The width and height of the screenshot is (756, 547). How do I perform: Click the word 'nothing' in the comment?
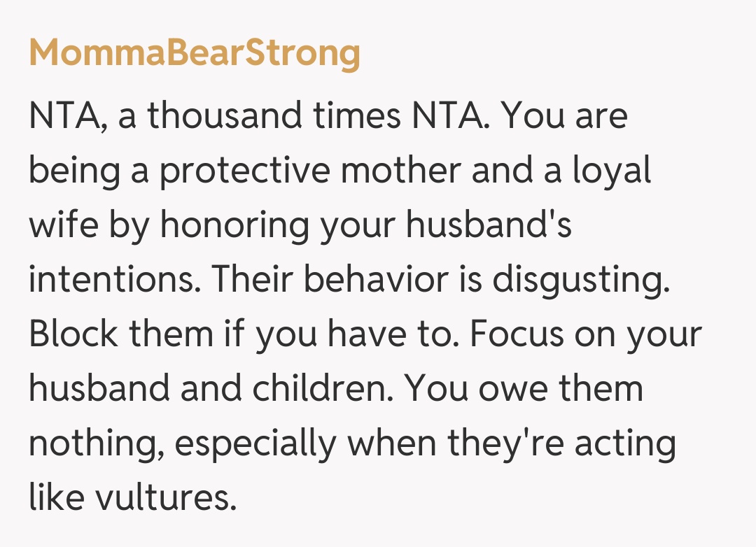(x=86, y=445)
